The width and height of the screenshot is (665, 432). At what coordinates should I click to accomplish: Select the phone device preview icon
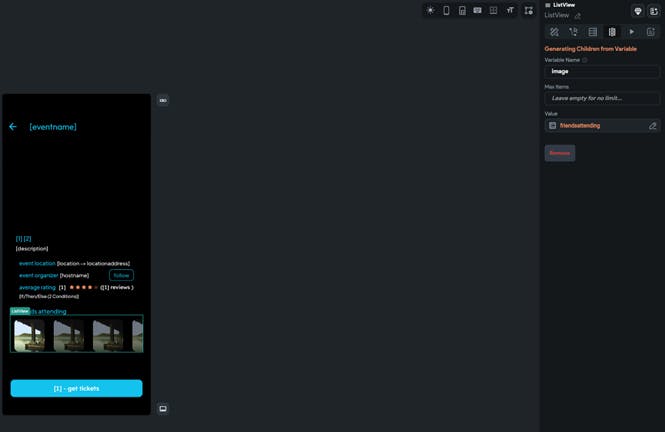pyautogui.click(x=446, y=11)
